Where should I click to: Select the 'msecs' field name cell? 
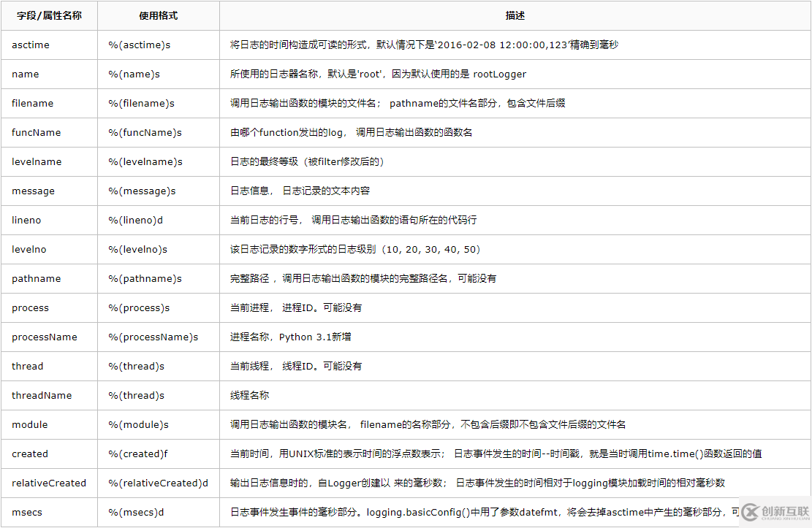click(x=49, y=513)
